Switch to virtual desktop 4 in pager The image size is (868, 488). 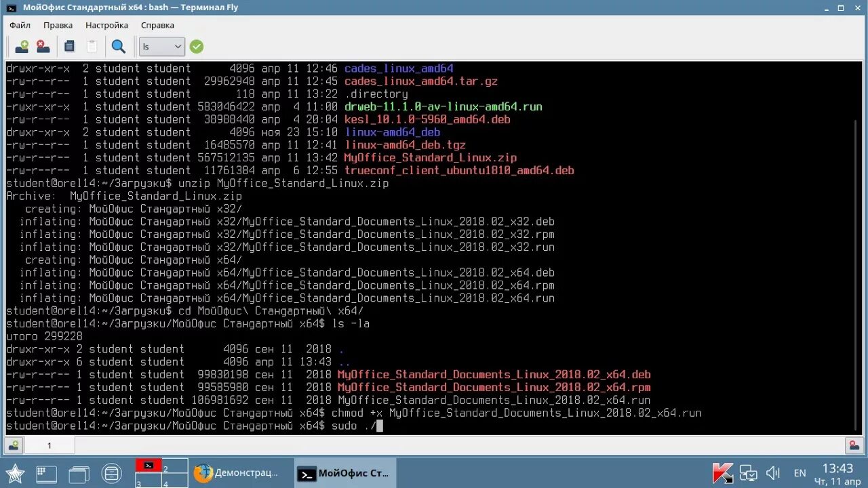pos(174,481)
